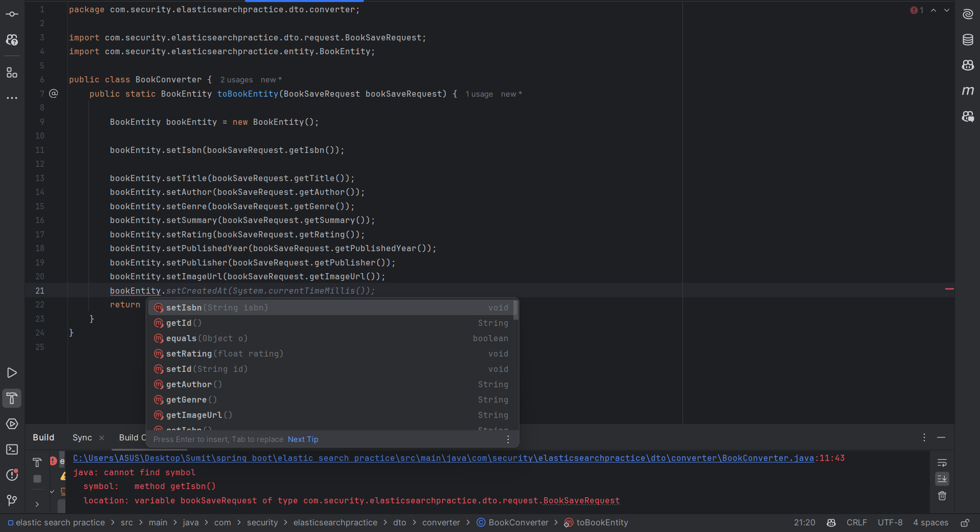The width and height of the screenshot is (980, 532).
Task: Open the AI Assistant panel
Action: click(968, 14)
